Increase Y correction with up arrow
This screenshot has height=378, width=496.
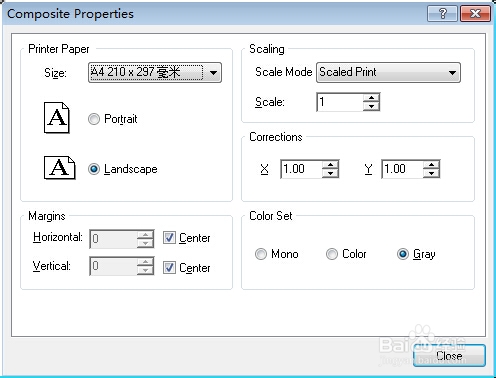[432, 165]
